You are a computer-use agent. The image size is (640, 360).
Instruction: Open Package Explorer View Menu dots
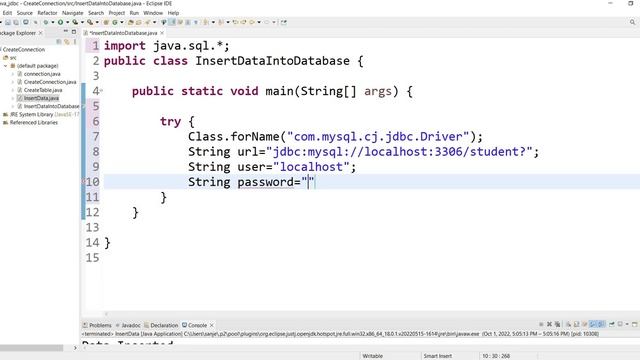tap(75, 41)
